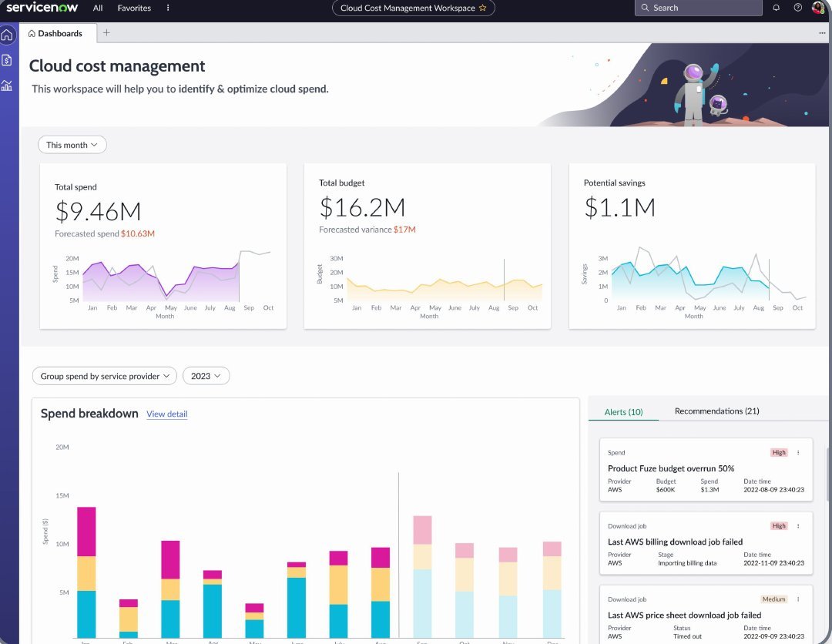The height and width of the screenshot is (644, 832).
Task: Click the Cloud cost management page title
Action: tap(117, 65)
